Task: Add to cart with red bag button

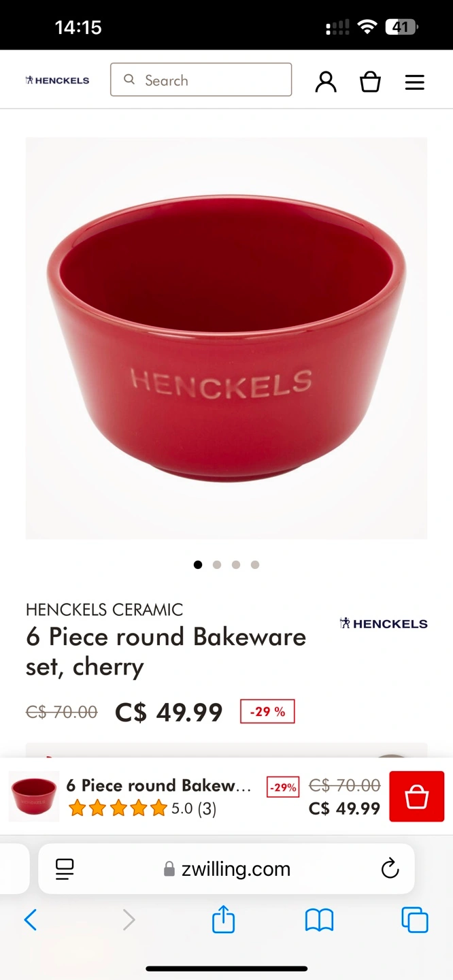Action: click(416, 796)
